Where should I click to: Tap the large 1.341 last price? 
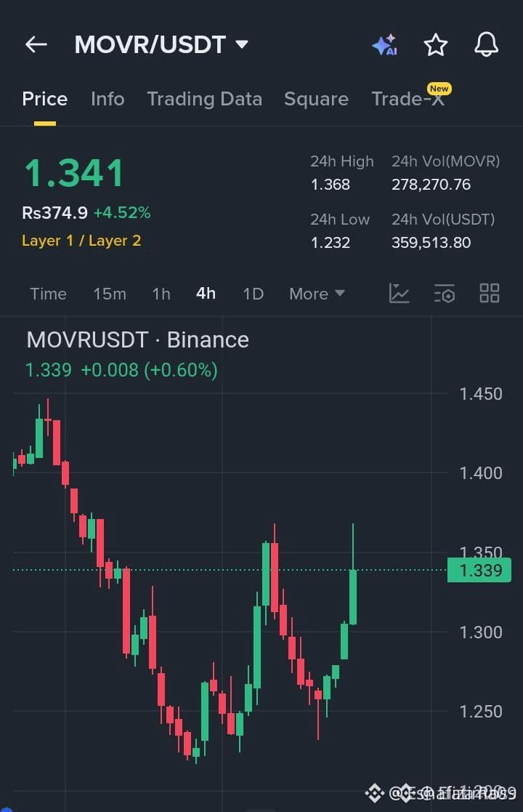(x=75, y=173)
